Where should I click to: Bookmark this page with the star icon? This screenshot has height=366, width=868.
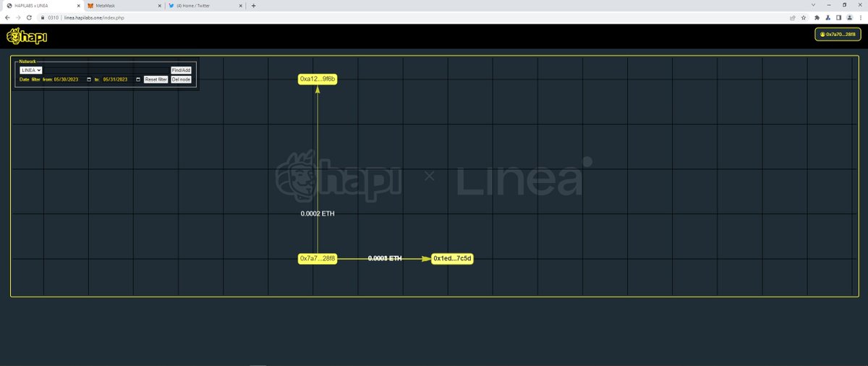(804, 17)
